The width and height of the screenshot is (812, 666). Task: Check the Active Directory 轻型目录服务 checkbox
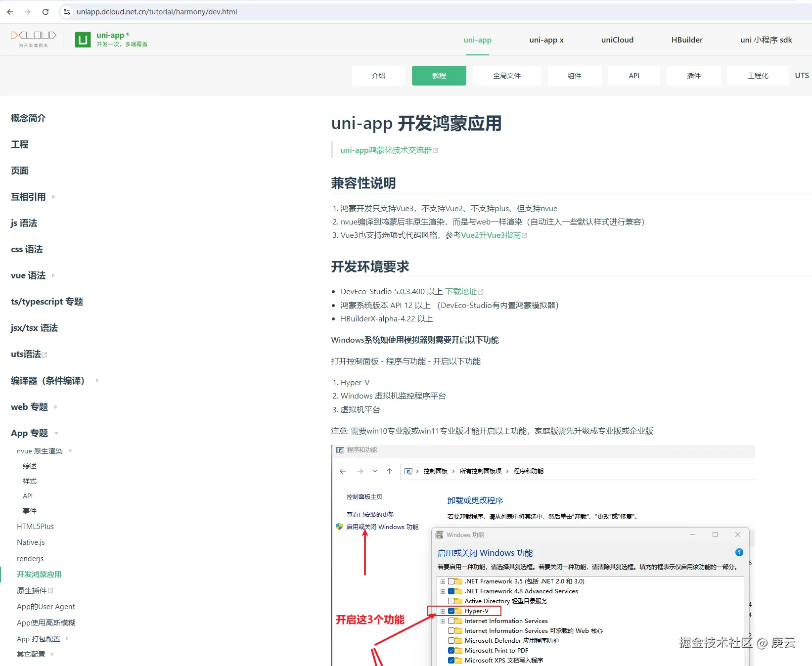coord(451,601)
